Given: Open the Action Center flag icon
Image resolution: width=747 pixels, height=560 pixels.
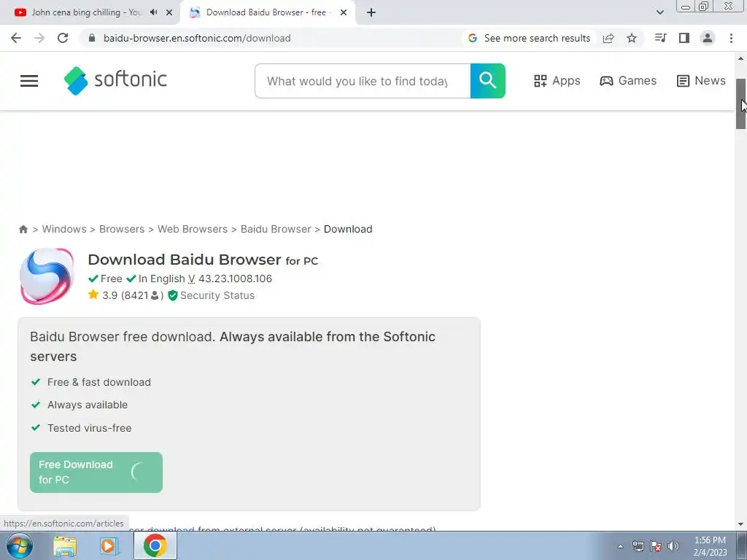Looking at the screenshot, I should [656, 546].
